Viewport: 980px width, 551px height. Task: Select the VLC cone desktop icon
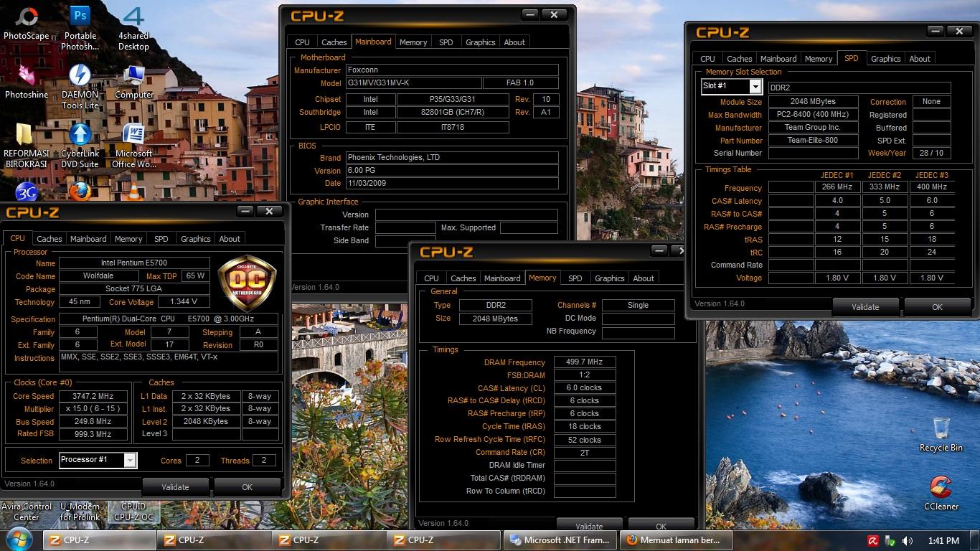point(134,192)
